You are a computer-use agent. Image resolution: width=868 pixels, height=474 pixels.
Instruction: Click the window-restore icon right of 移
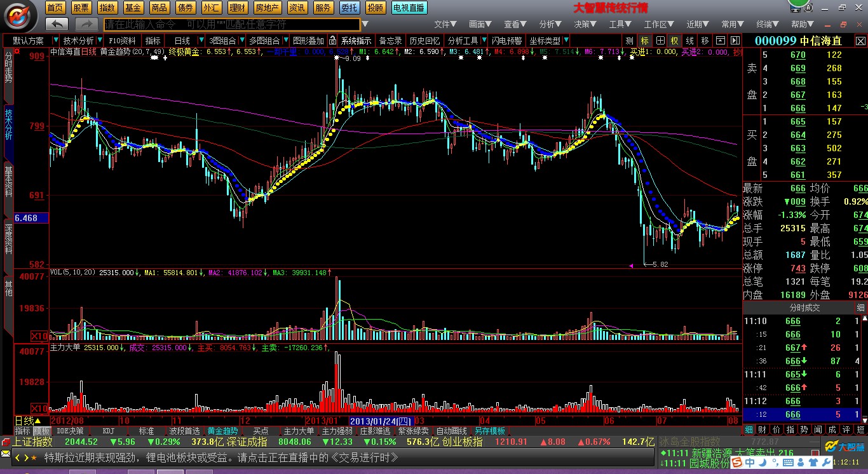tap(721, 41)
